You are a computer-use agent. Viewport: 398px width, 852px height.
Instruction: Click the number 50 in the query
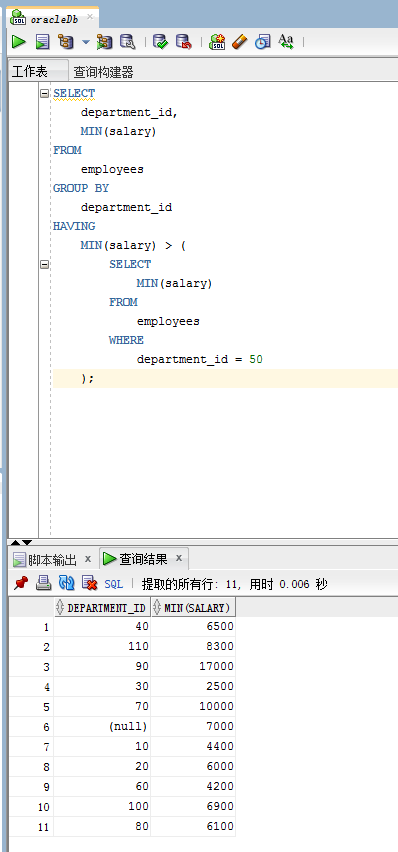pyautogui.click(x=256, y=359)
